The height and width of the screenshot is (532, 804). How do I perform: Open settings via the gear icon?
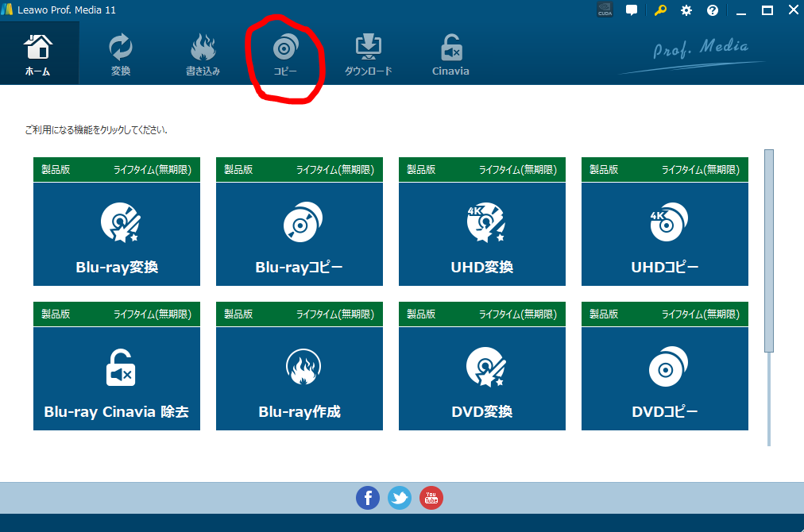coord(686,10)
